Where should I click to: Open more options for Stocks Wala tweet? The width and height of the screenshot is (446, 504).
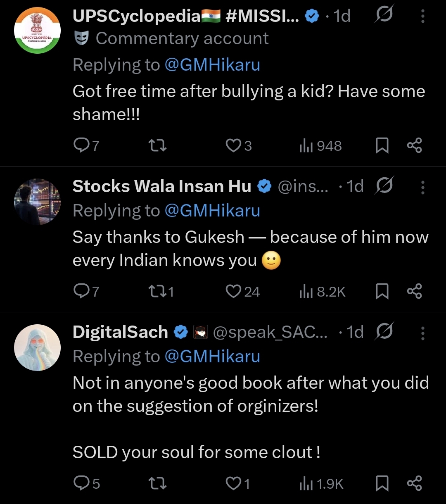(422, 187)
